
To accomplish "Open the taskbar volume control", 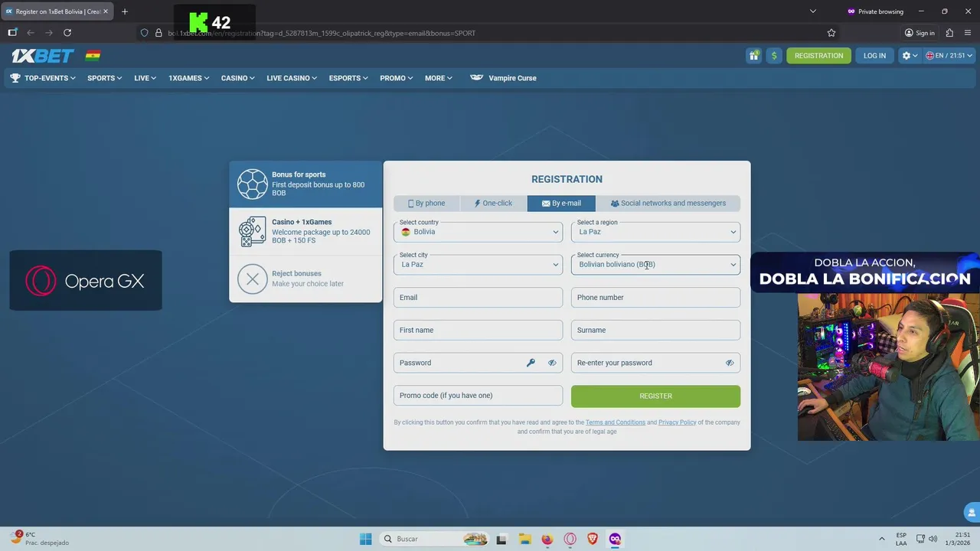I will coord(933,539).
